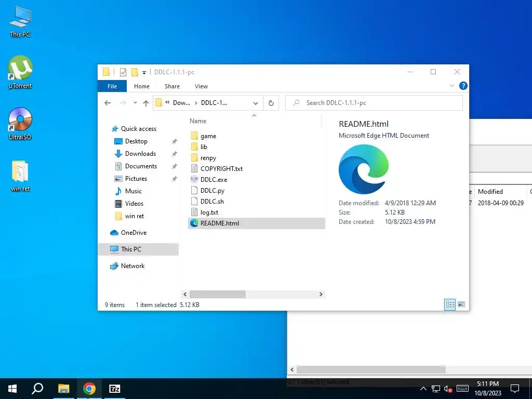Screen dimensions: 532x399
Task: Switch to the Home ribbon tab
Action: point(141,86)
